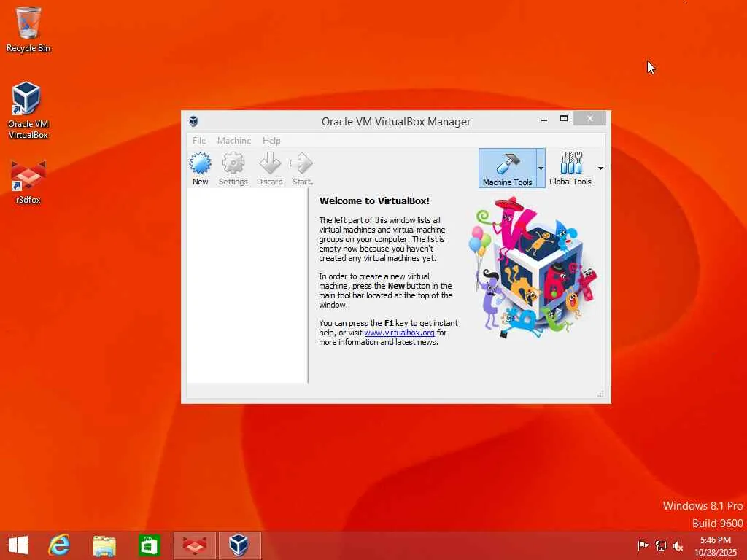Screen dimensions: 747x560
Task: Select the empty virtual machine list pane
Action: (247, 286)
